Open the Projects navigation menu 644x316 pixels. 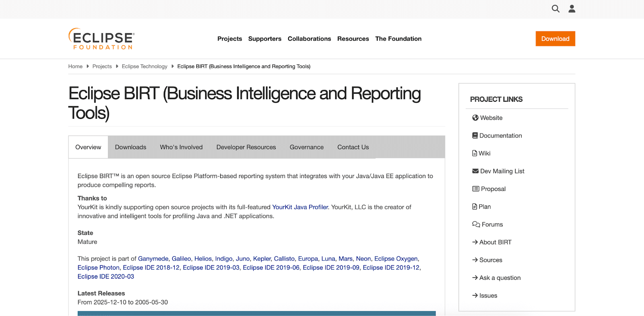(229, 39)
